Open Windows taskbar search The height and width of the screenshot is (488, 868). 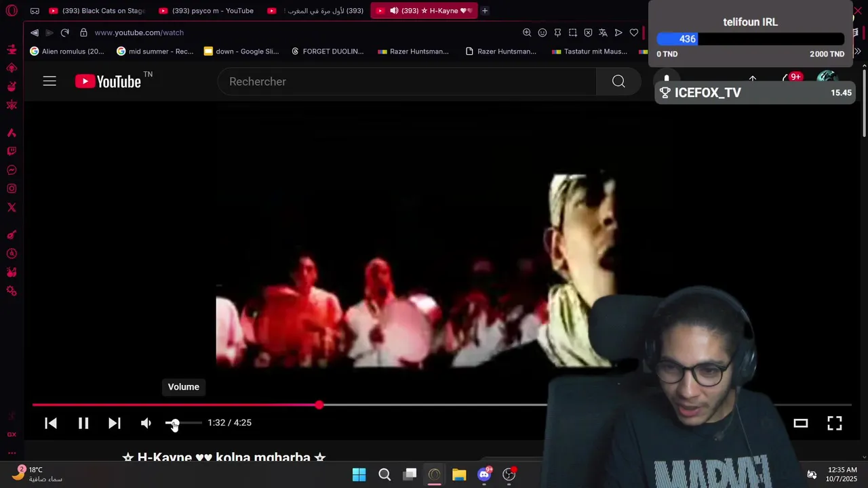click(384, 474)
